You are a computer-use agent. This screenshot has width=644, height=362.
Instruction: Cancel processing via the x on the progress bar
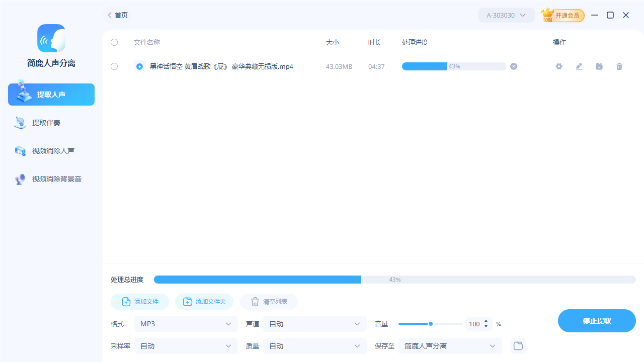pos(513,66)
